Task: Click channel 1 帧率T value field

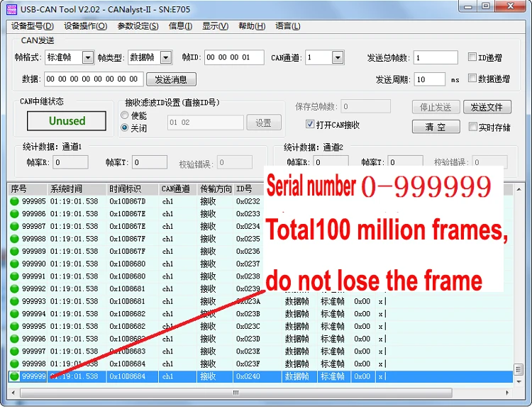Action: coord(150,162)
